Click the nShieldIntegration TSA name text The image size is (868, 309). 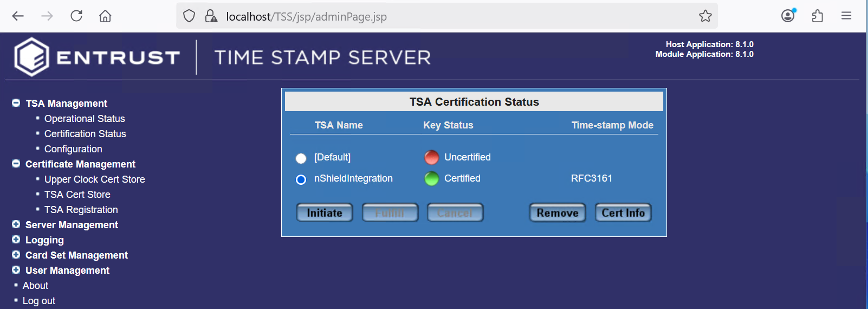click(x=353, y=178)
